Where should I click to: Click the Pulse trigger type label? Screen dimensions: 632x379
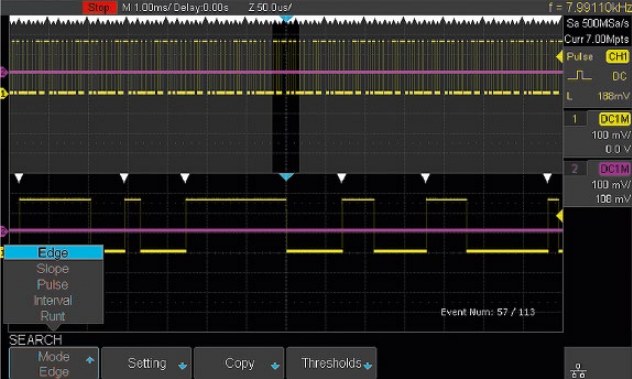point(580,56)
